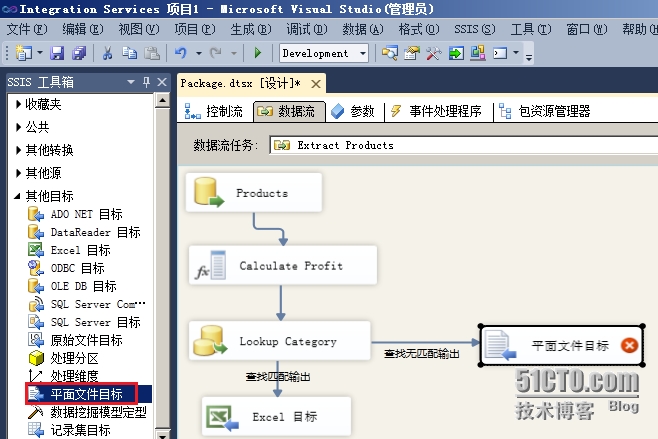Choose ODBC 目标 in the toolbox

(66, 268)
